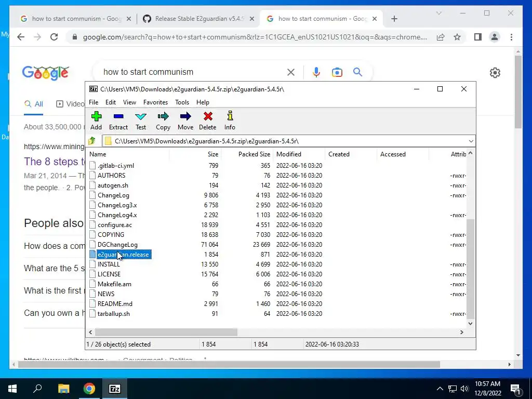This screenshot has width=532, height=399.
Task: Sort the file list by the Name column
Action: [x=98, y=154]
